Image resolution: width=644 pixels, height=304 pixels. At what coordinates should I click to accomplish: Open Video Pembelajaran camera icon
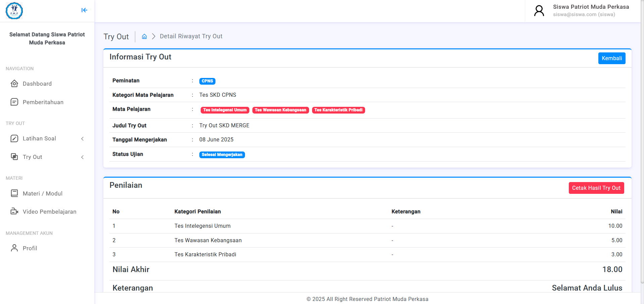point(14,211)
